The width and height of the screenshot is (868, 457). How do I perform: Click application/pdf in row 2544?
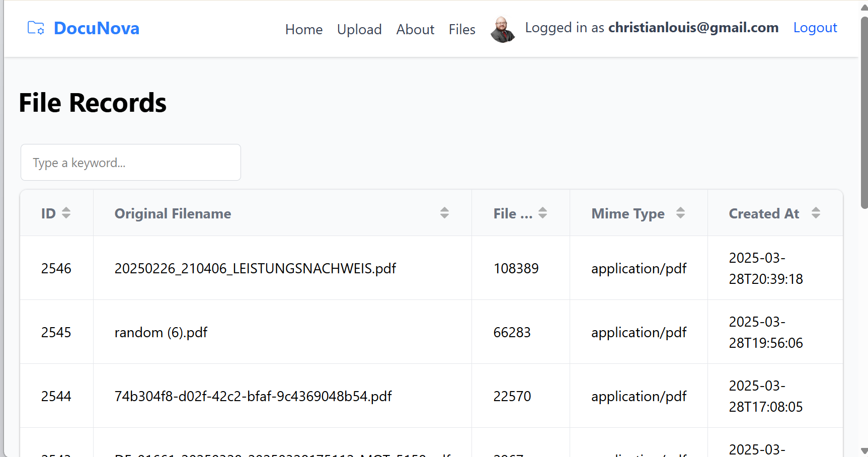click(x=639, y=396)
